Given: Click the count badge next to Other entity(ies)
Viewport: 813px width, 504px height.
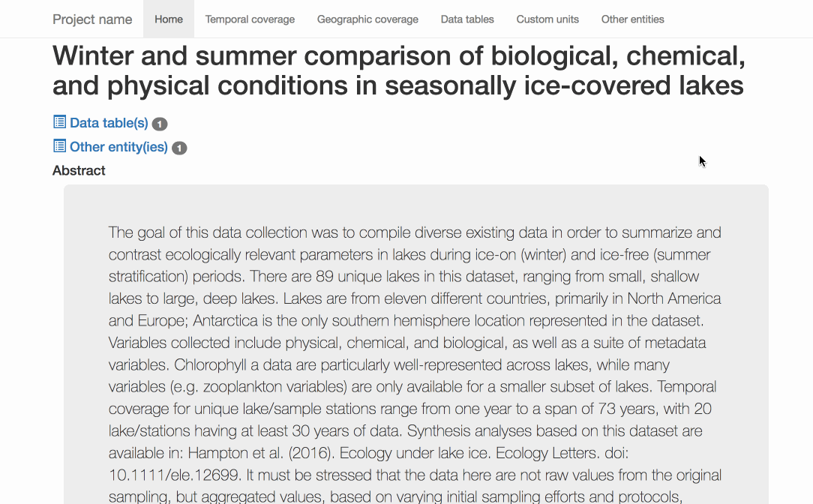Looking at the screenshot, I should click(x=179, y=148).
